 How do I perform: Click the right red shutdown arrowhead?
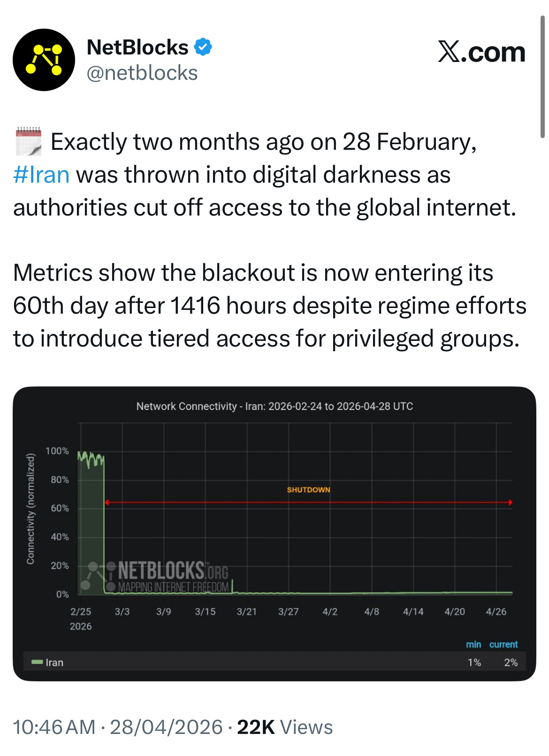[511, 502]
